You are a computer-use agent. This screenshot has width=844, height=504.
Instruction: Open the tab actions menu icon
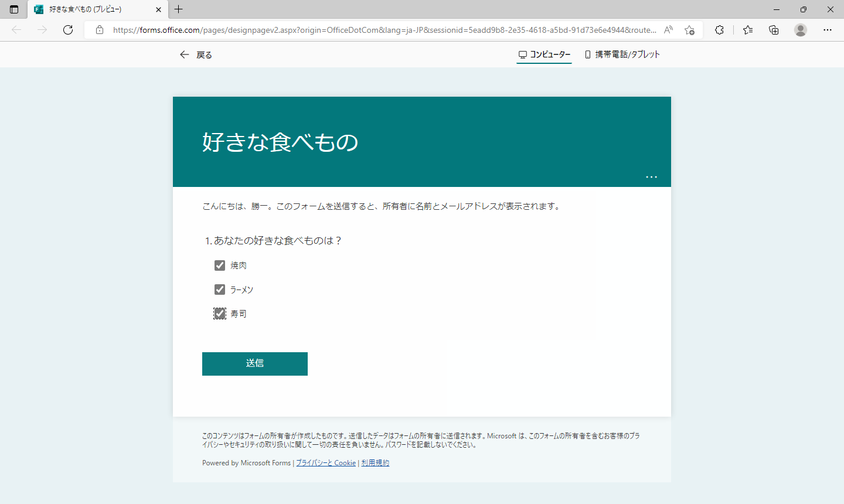pyautogui.click(x=14, y=9)
